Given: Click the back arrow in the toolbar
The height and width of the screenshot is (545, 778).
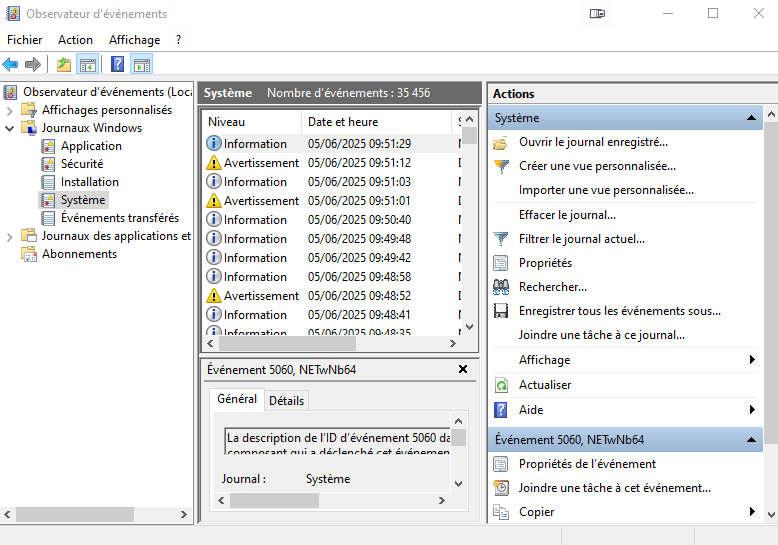Looking at the screenshot, I should click(10, 65).
